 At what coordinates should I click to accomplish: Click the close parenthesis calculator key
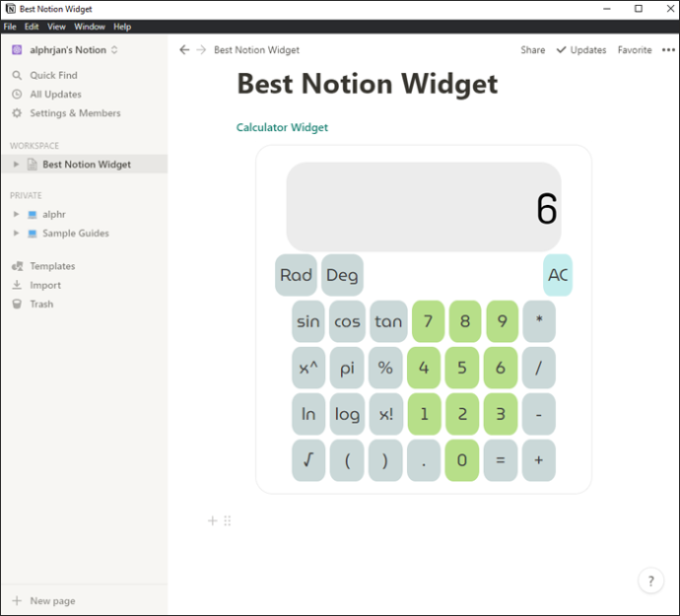point(385,460)
